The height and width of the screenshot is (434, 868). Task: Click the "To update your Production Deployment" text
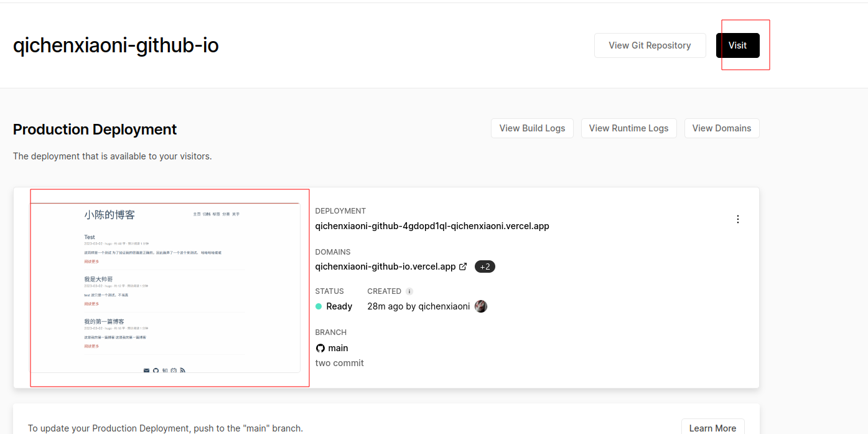click(166, 428)
